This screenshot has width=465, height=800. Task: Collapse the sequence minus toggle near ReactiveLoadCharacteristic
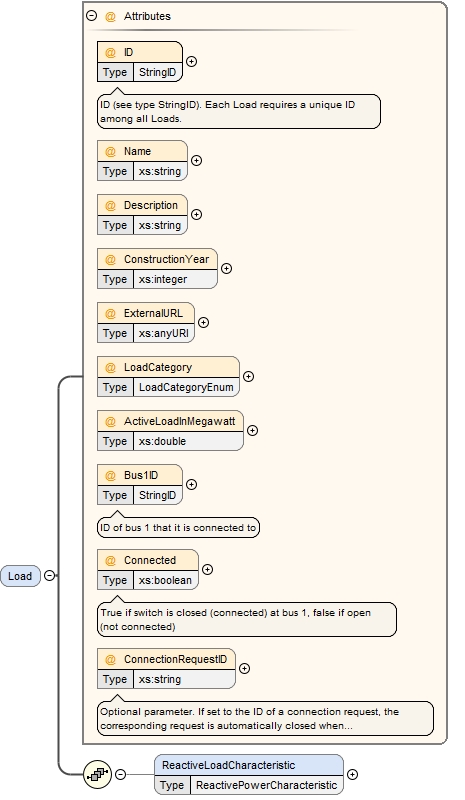click(120, 774)
